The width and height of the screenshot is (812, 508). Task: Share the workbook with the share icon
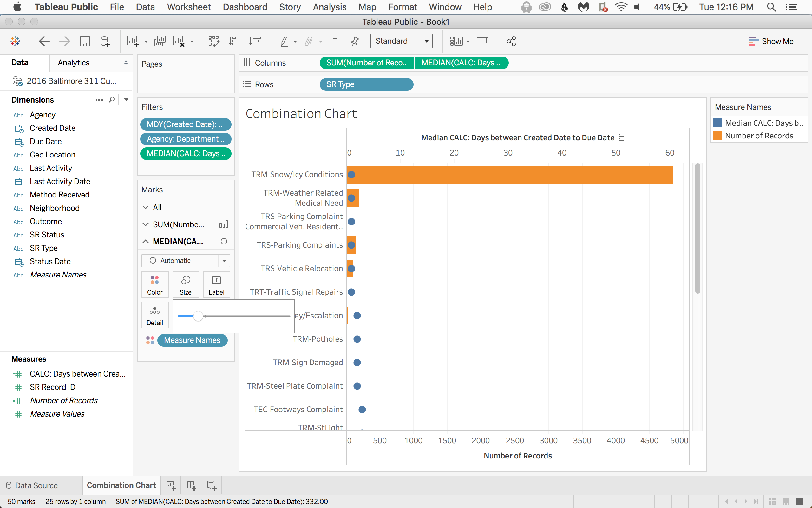pyautogui.click(x=511, y=41)
